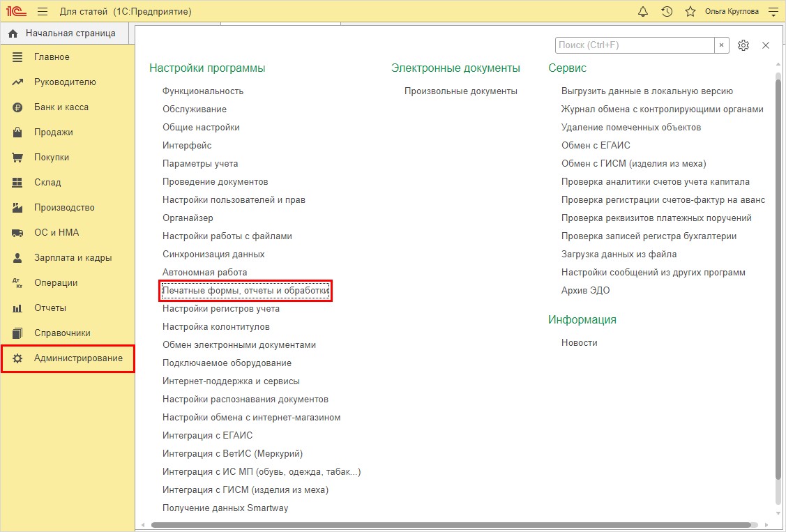Open Параметры учета

[x=200, y=163]
